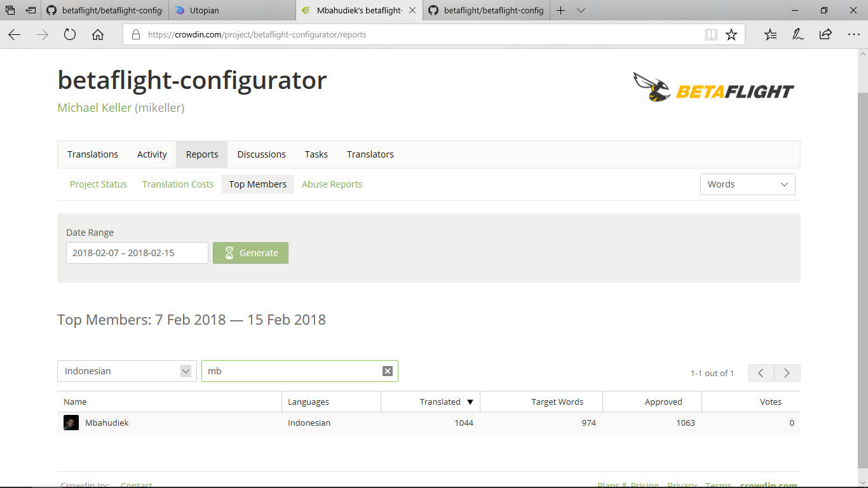Go to next results page
This screenshot has width=868, height=488.
(787, 373)
